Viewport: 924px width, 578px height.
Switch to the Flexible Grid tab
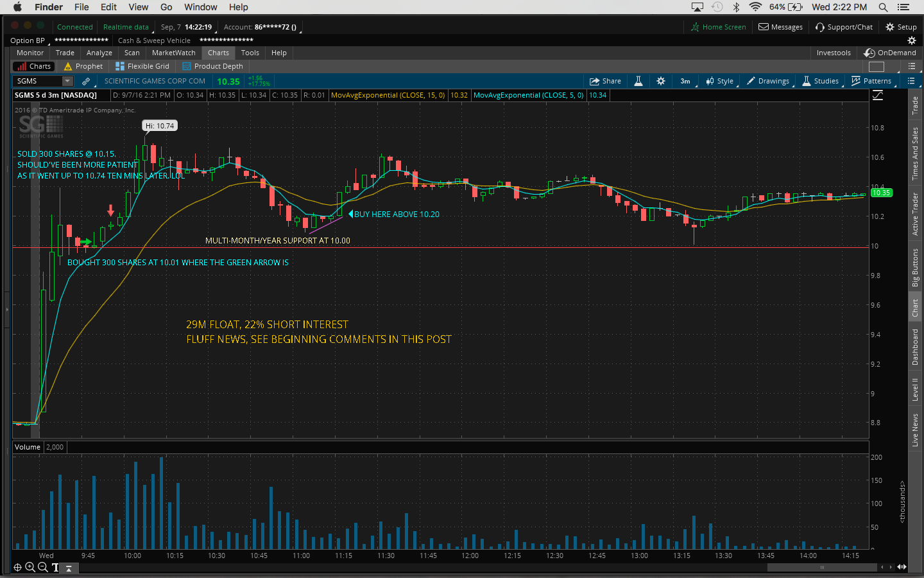click(x=142, y=66)
